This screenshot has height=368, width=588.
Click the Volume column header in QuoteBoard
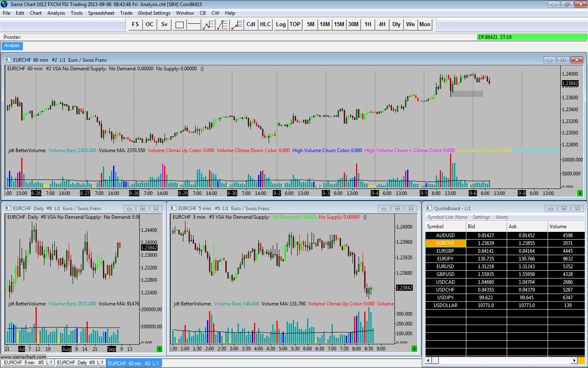tap(566, 227)
